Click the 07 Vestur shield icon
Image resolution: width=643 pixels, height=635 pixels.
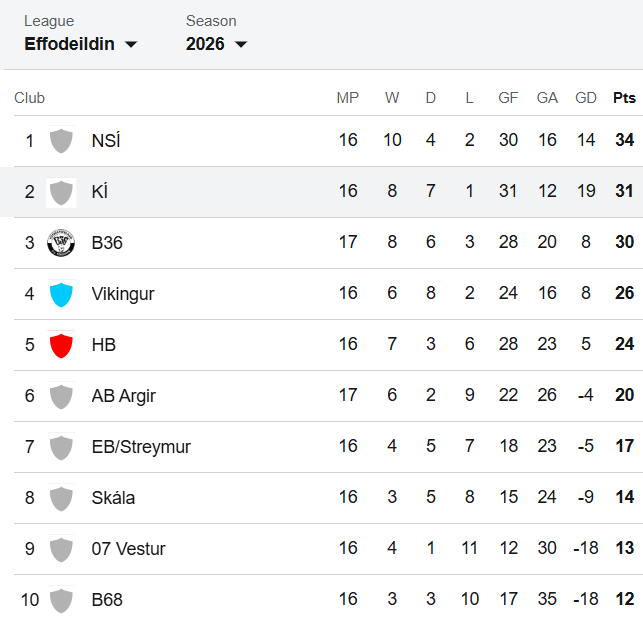click(61, 549)
